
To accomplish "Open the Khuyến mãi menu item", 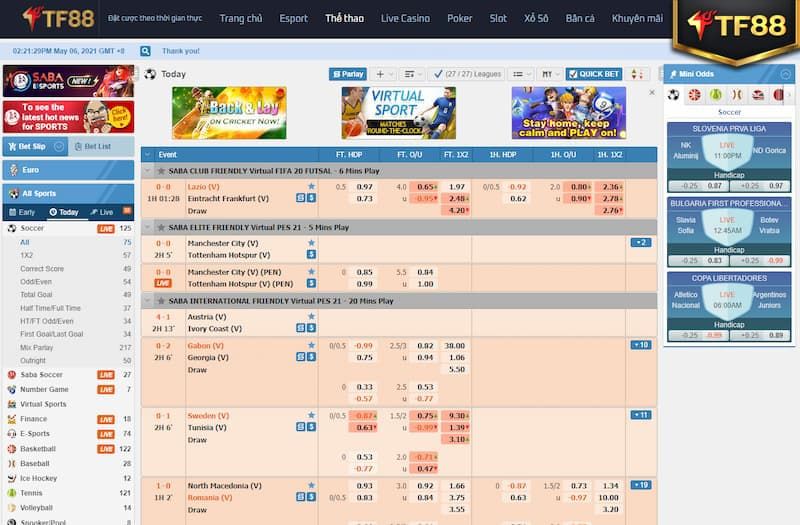I will [x=637, y=18].
